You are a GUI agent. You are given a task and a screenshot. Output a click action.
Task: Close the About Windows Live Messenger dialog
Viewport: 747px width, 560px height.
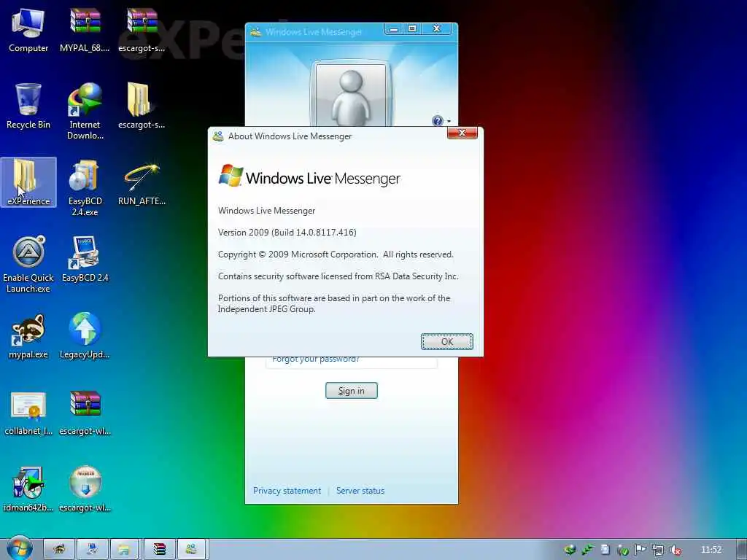click(462, 133)
